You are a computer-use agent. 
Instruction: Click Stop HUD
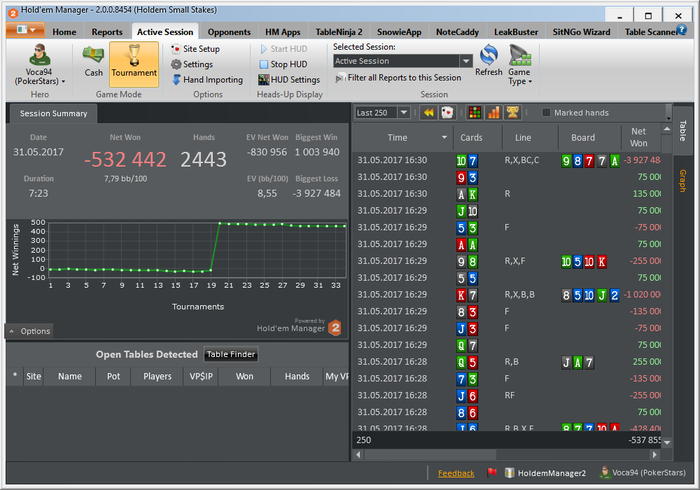(x=287, y=64)
